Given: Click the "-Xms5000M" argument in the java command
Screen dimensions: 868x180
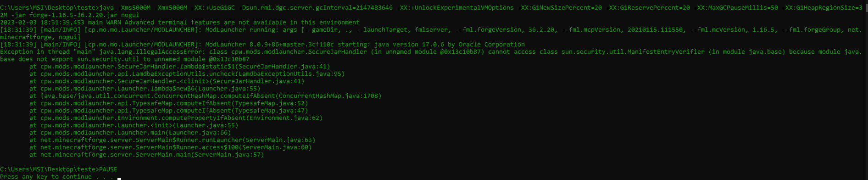Looking at the screenshot, I should coord(134,8).
